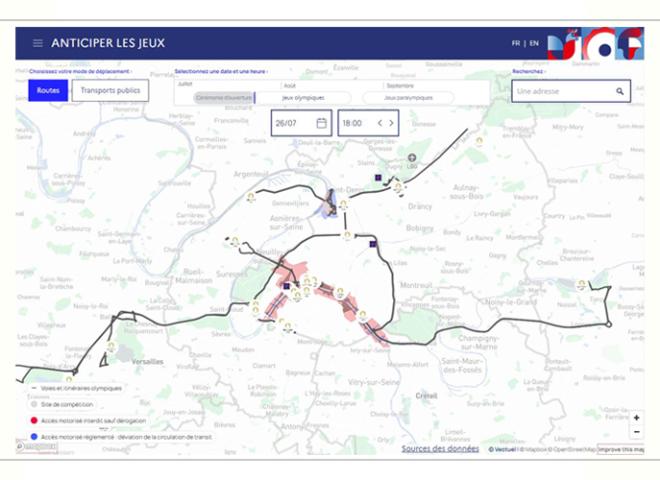Open the Sources des données link
Image resolution: width=660 pixels, height=480 pixels.
(440, 449)
